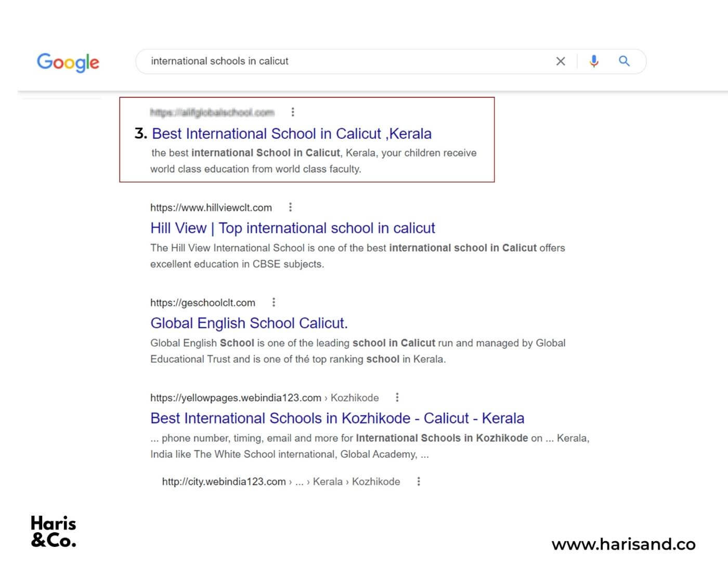Open 'Best International Schools in Kozhikode - Calicut - Kerala'
The height and width of the screenshot is (562, 728).
(337, 418)
